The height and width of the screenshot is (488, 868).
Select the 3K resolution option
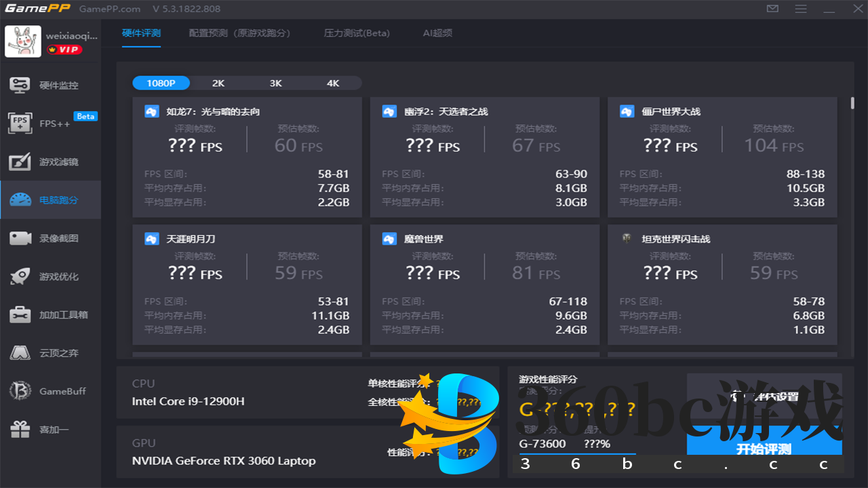point(275,83)
